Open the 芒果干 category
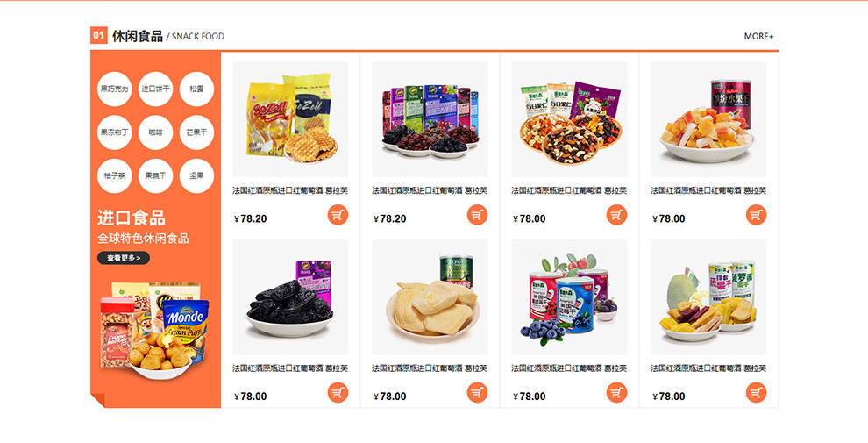868x443 pixels. click(x=196, y=132)
